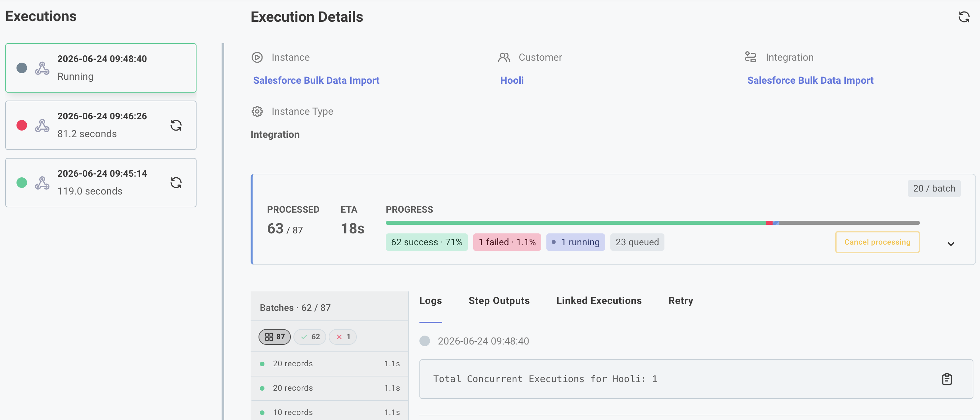Image resolution: width=980 pixels, height=420 pixels.
Task: Retry the 09:45:14 successful execution
Action: pyautogui.click(x=176, y=183)
